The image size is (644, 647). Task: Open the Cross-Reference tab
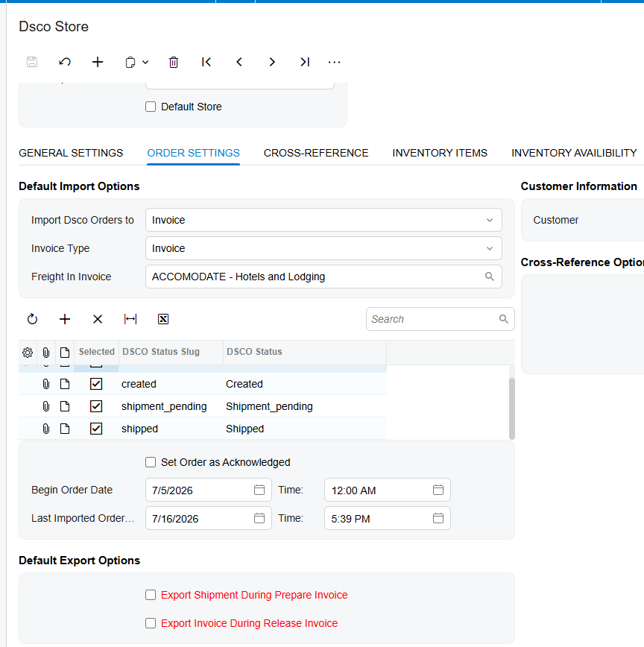(316, 153)
